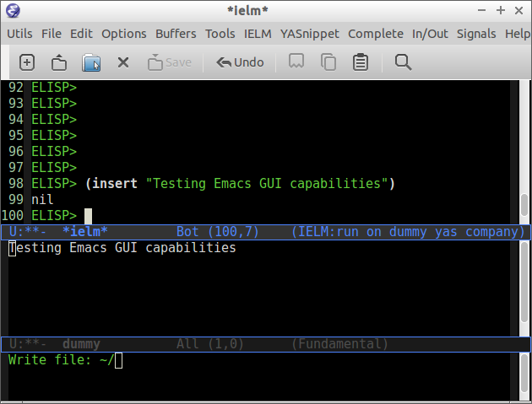Open the IELM menu
This screenshot has height=404, width=532.
tap(258, 34)
